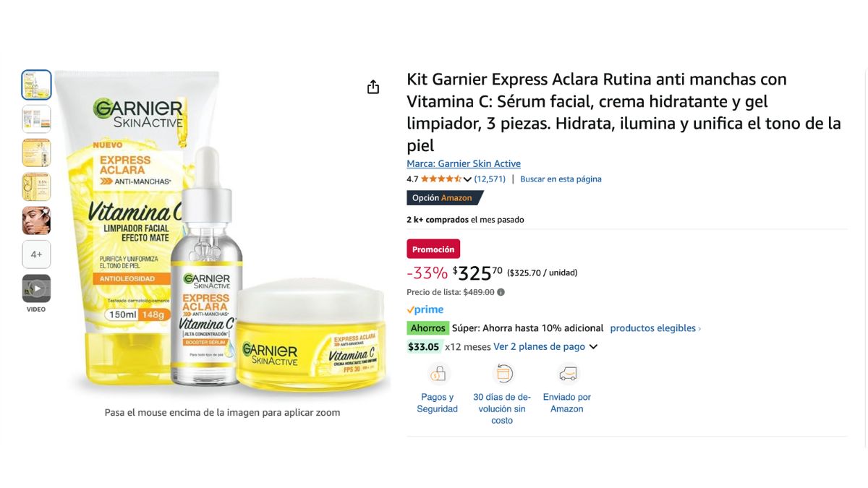The height and width of the screenshot is (488, 868).
Task: Select the second product thumbnail
Action: click(x=36, y=119)
